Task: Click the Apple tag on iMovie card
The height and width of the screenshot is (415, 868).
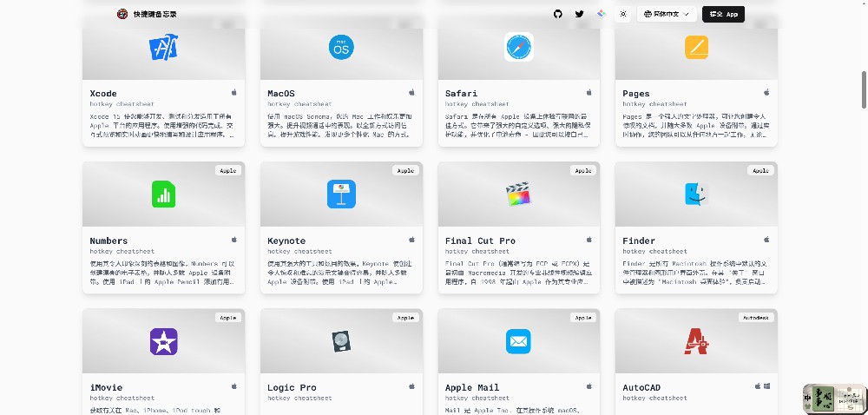Action: (x=228, y=318)
